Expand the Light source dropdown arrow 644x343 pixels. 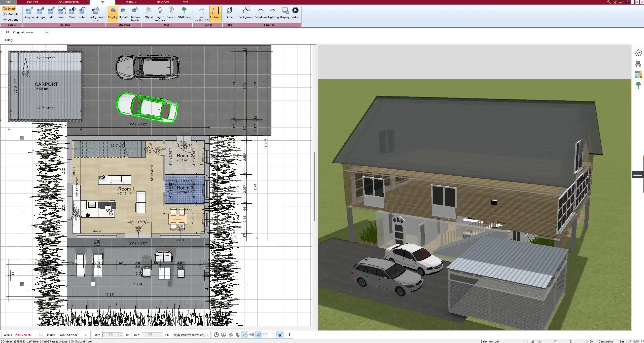click(164, 21)
